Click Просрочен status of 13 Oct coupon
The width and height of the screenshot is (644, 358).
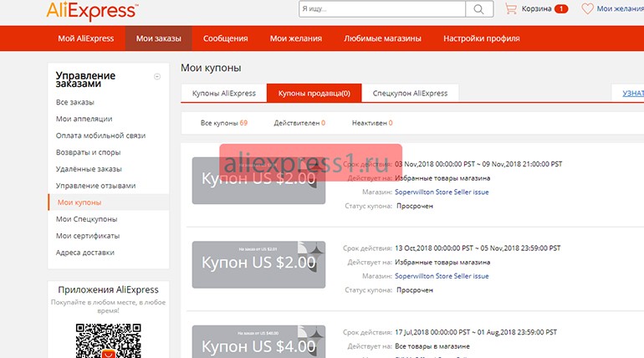point(415,290)
